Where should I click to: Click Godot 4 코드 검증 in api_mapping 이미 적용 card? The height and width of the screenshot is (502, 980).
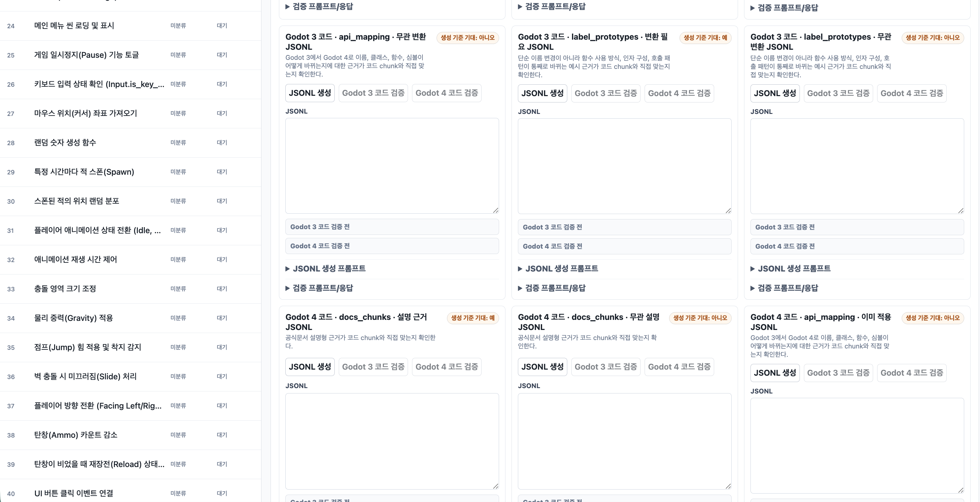(x=911, y=373)
